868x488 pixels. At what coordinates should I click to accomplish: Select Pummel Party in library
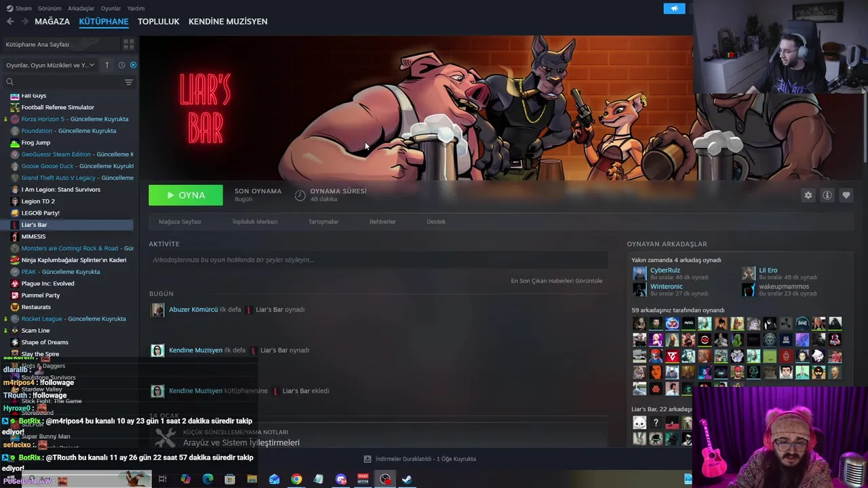[x=41, y=296]
